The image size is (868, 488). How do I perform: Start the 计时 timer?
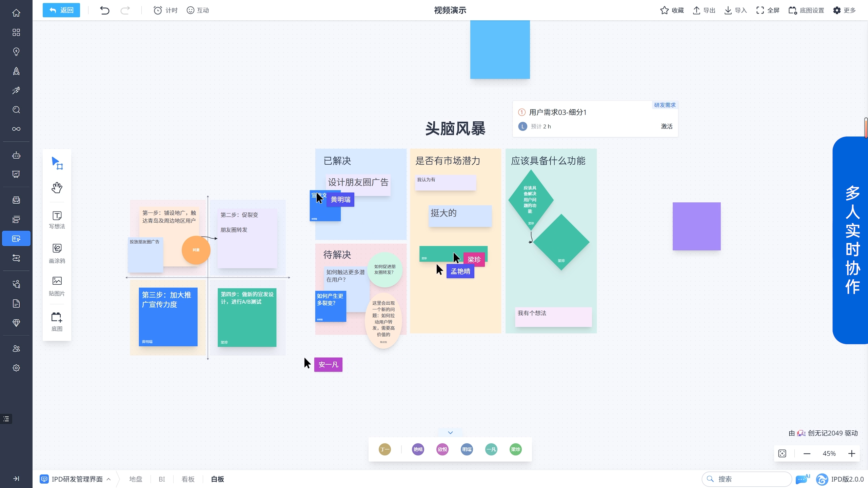click(x=165, y=10)
